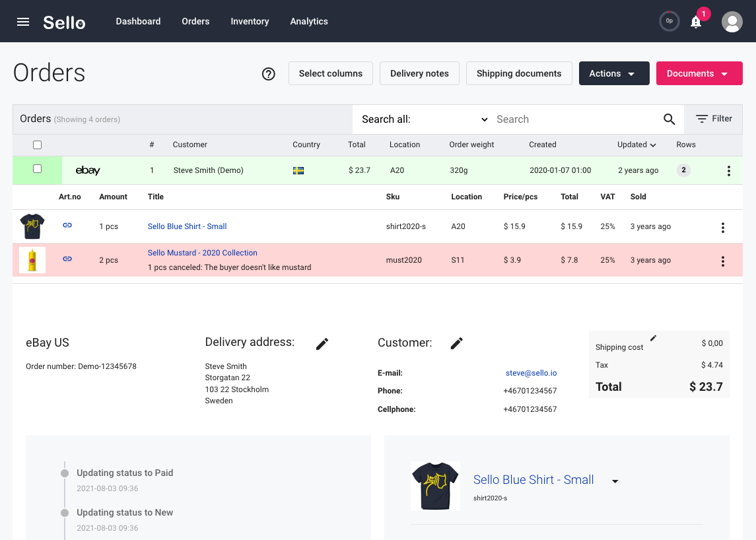Screen dimensions: 756x540
Task: Click the Delivery notes button
Action: [419, 73]
